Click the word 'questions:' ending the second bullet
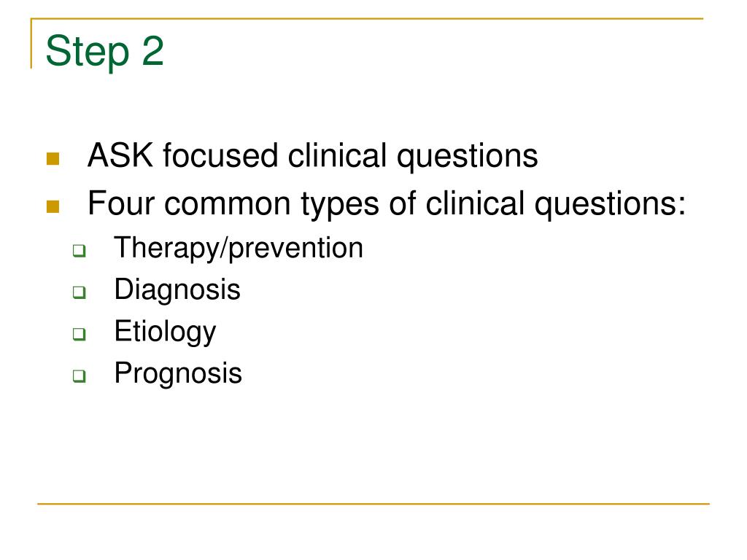 610,205
